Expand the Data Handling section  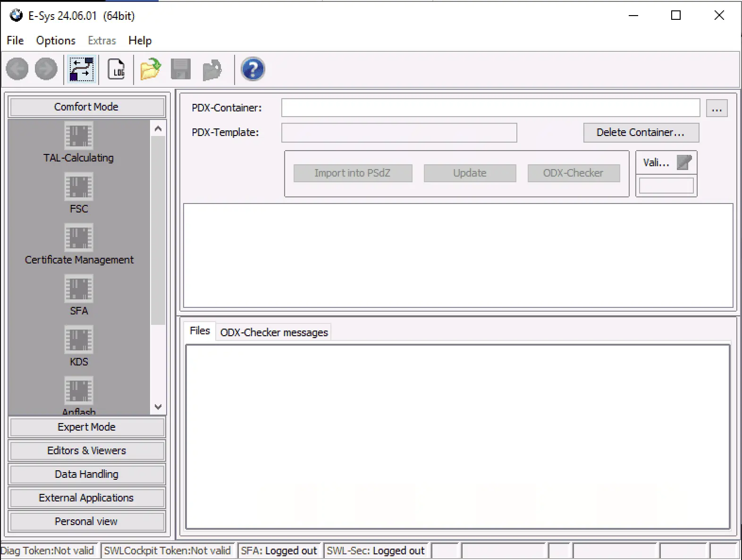[x=87, y=474]
